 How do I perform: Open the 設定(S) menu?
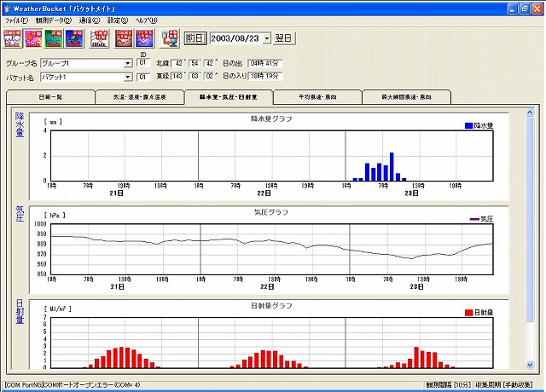tap(118, 20)
